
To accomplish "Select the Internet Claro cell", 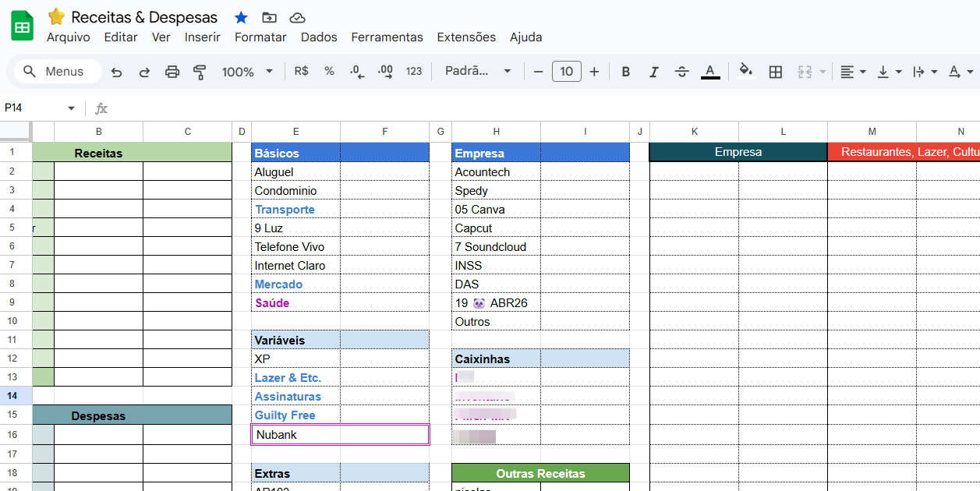I will [295, 265].
